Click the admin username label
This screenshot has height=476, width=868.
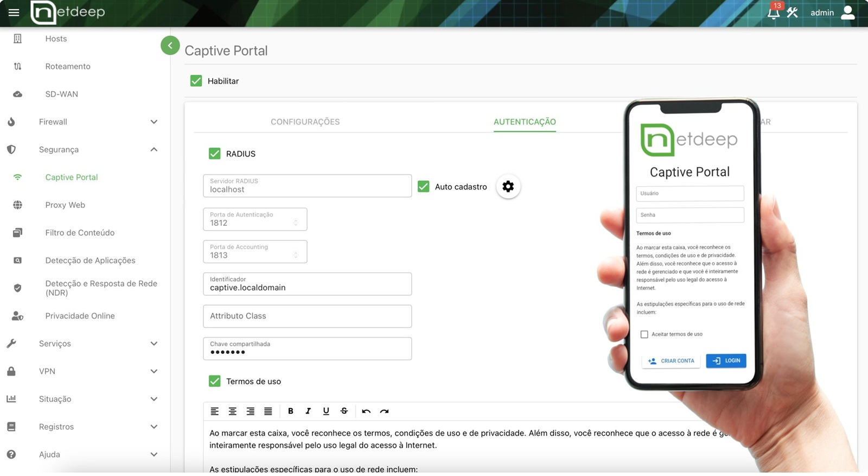click(x=822, y=12)
